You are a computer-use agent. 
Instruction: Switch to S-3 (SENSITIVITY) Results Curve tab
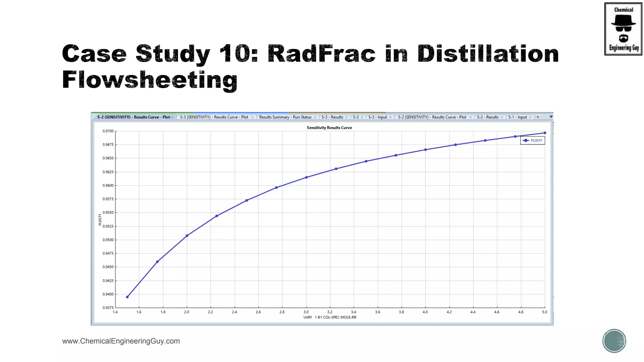click(x=214, y=117)
